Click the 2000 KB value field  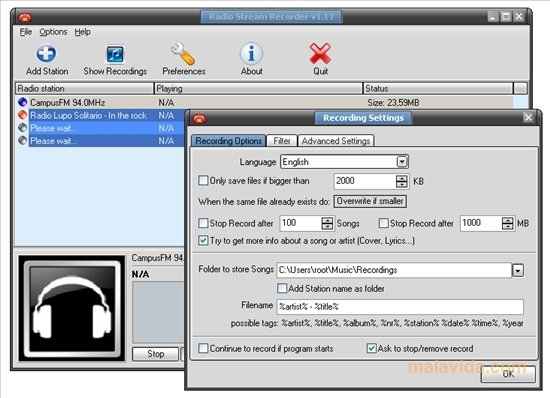pyautogui.click(x=365, y=181)
